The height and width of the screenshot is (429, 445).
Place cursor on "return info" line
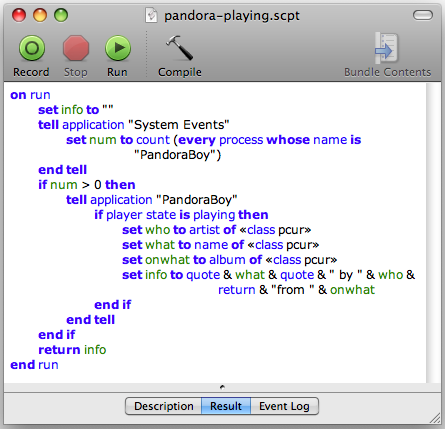72,350
